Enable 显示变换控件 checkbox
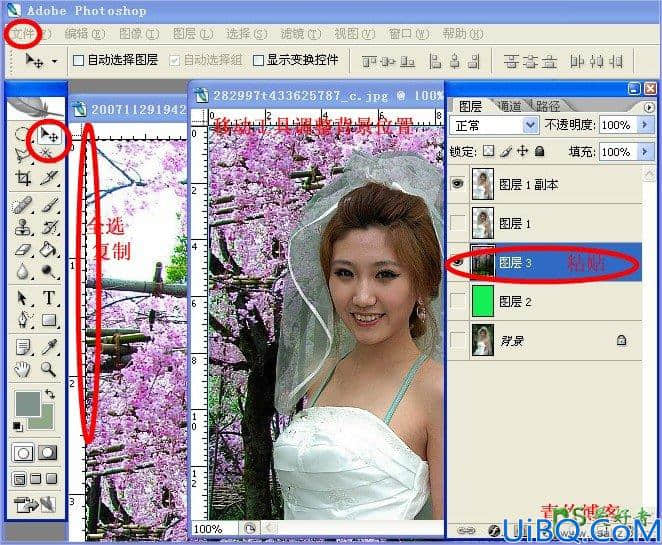This screenshot has height=545, width=662. point(258,60)
